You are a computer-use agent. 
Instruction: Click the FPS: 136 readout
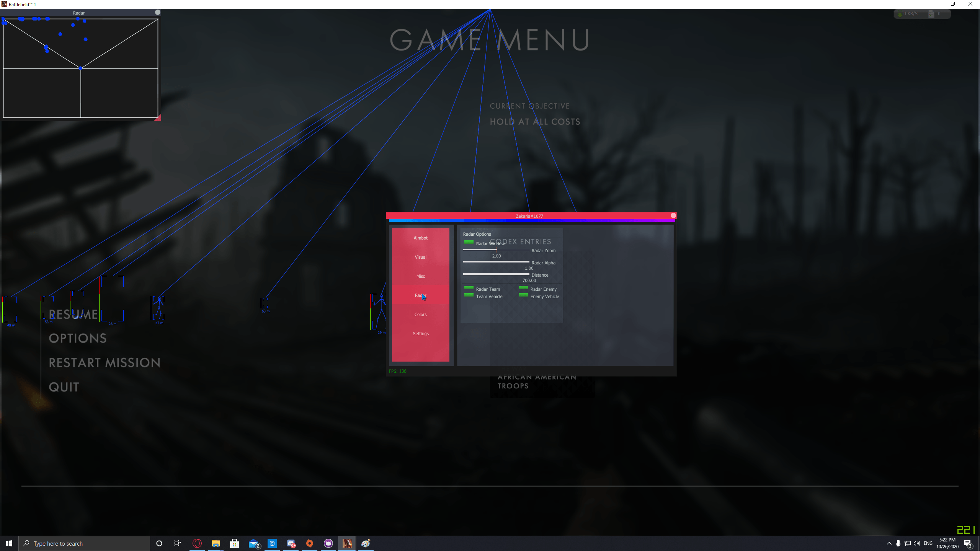pyautogui.click(x=397, y=371)
